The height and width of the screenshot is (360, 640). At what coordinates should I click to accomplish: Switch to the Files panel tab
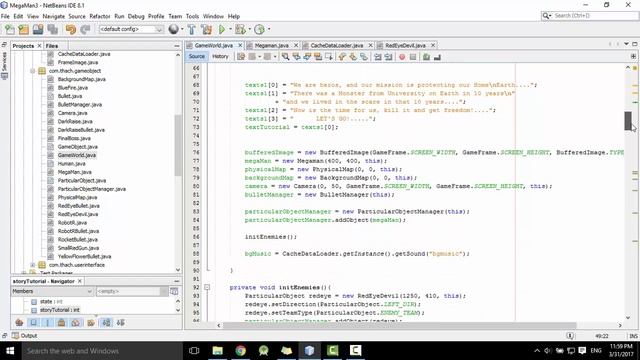52,46
